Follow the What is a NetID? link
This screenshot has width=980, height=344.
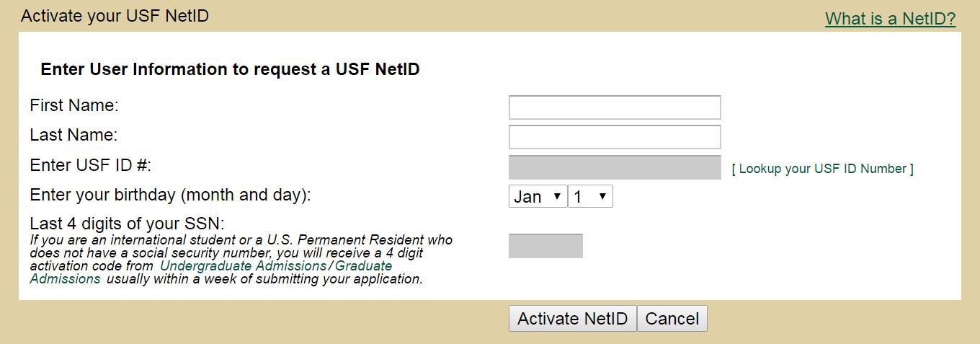[890, 19]
